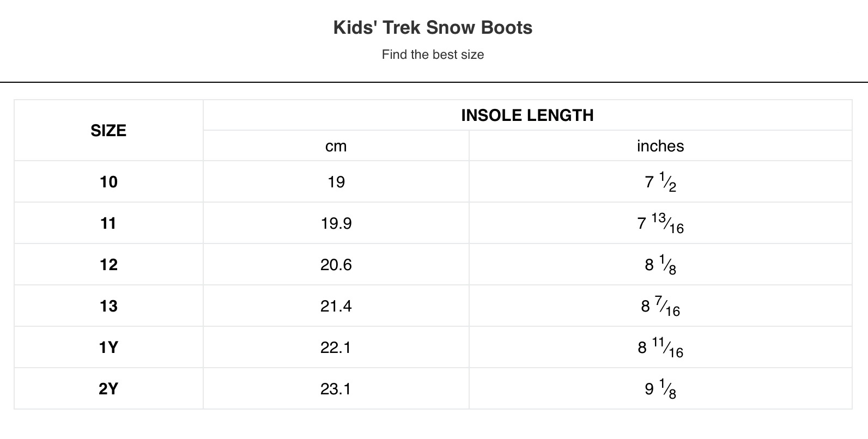The image size is (868, 439).
Task: Click the 23.1 cm value
Action: click(336, 389)
